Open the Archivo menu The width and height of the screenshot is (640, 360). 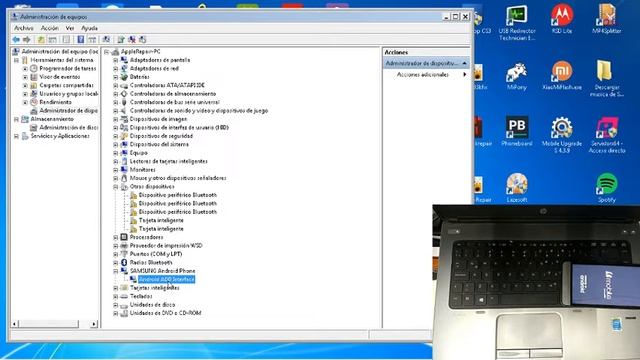pyautogui.click(x=24, y=28)
